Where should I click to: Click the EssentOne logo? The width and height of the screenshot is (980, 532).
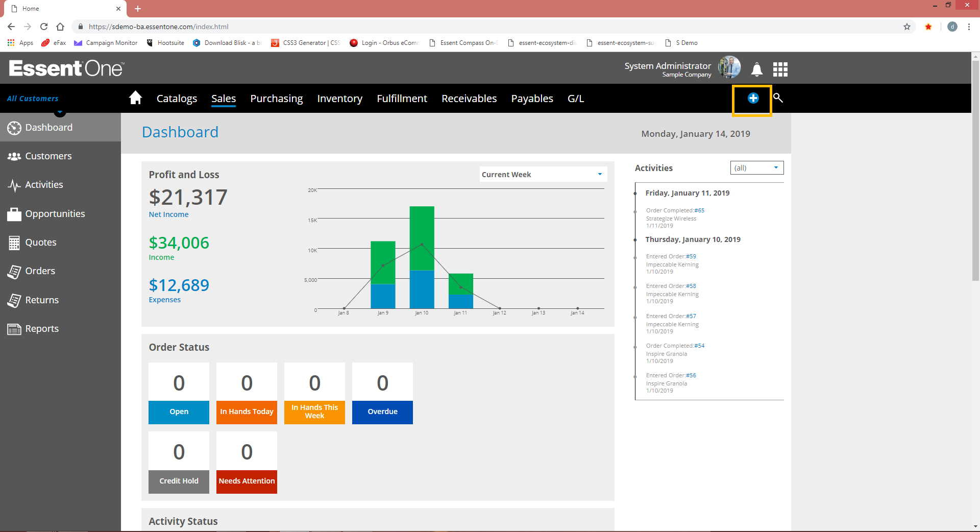coord(66,68)
